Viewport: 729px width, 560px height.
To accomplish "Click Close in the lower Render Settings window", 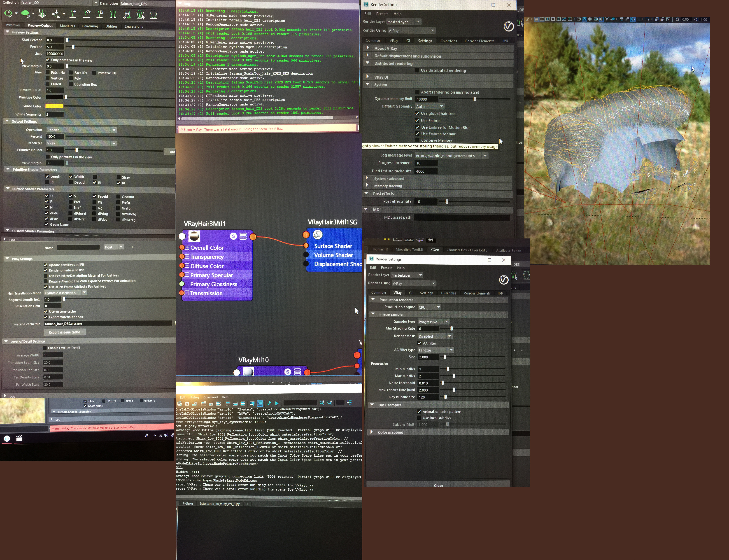I will 438,485.
